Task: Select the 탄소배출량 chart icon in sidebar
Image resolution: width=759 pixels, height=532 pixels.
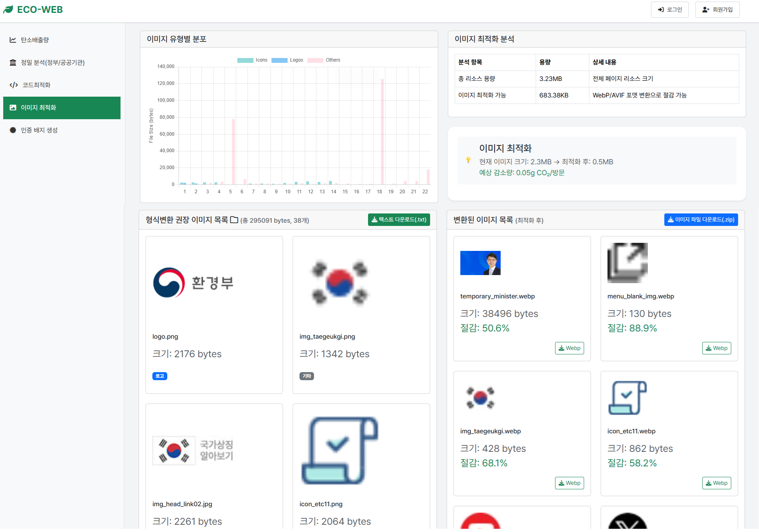Action: [x=12, y=39]
